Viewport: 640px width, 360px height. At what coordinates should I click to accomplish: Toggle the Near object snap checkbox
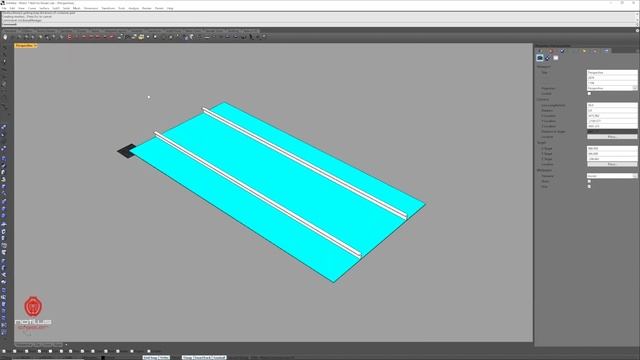click(x=15, y=351)
